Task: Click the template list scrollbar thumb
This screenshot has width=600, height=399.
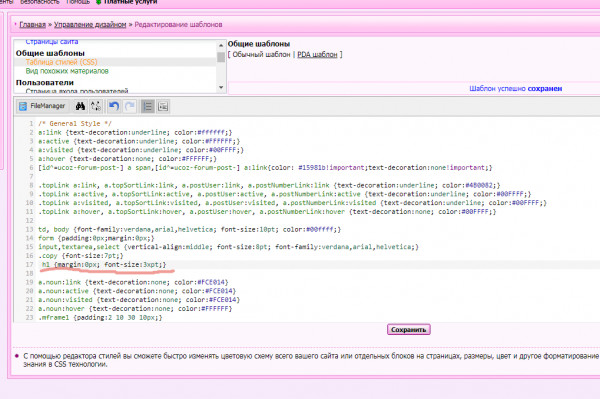Action: (x=221, y=57)
